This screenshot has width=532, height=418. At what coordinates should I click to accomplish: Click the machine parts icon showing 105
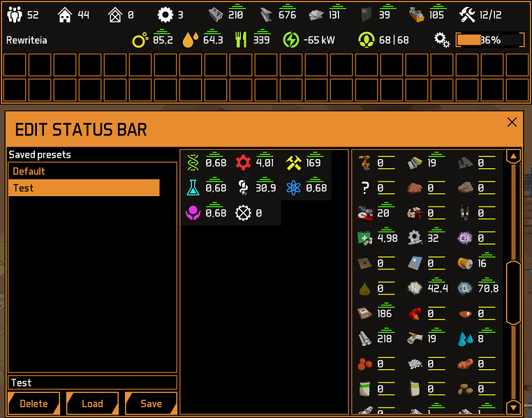(417, 15)
